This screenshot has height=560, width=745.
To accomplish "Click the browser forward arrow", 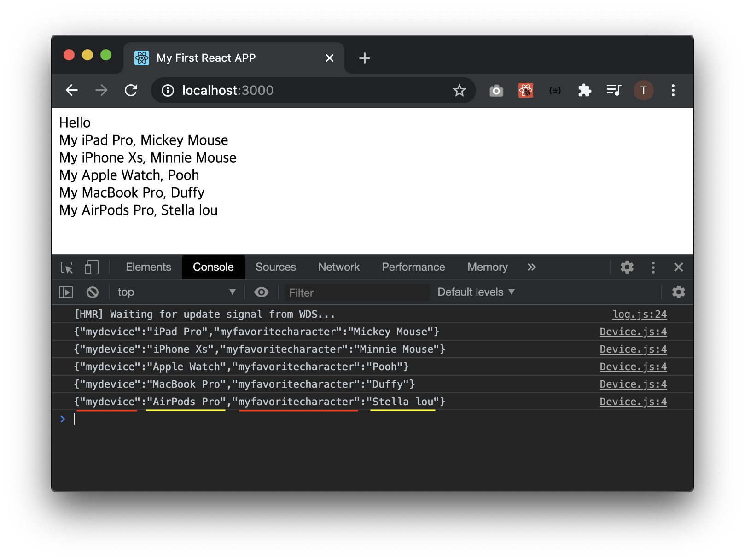I will point(101,90).
